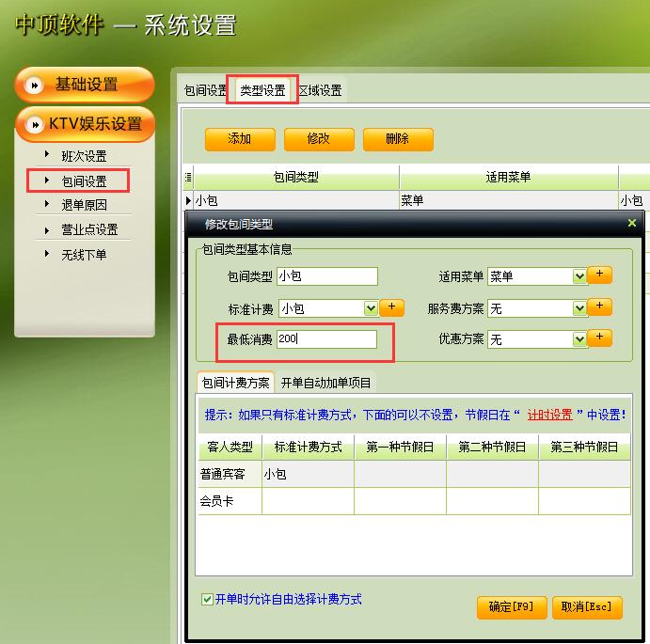Switch to 类型设置 tab
Image resolution: width=650 pixels, height=644 pixels.
[x=262, y=90]
